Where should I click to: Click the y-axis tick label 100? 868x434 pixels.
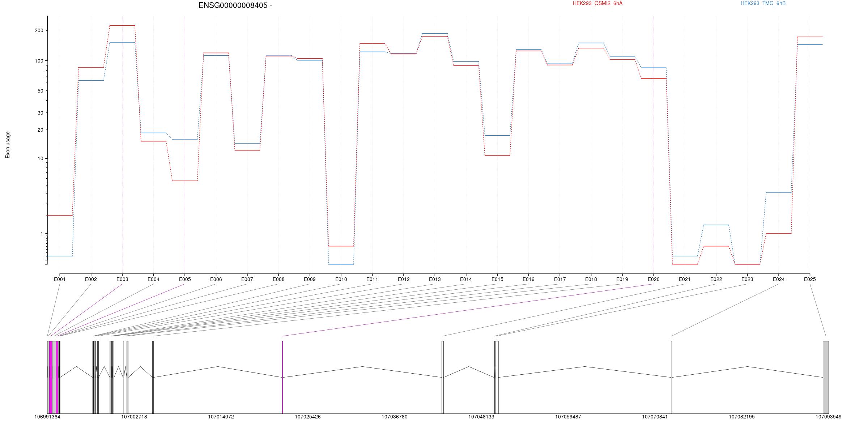point(39,61)
